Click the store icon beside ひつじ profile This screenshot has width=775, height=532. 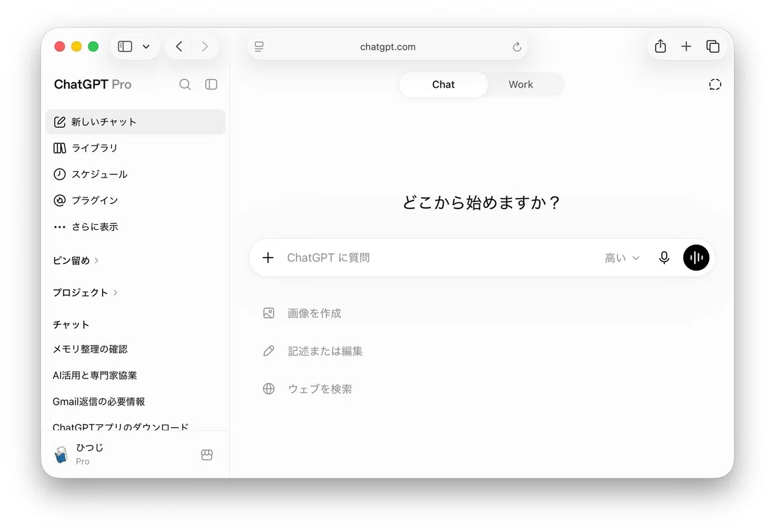pyautogui.click(x=207, y=455)
